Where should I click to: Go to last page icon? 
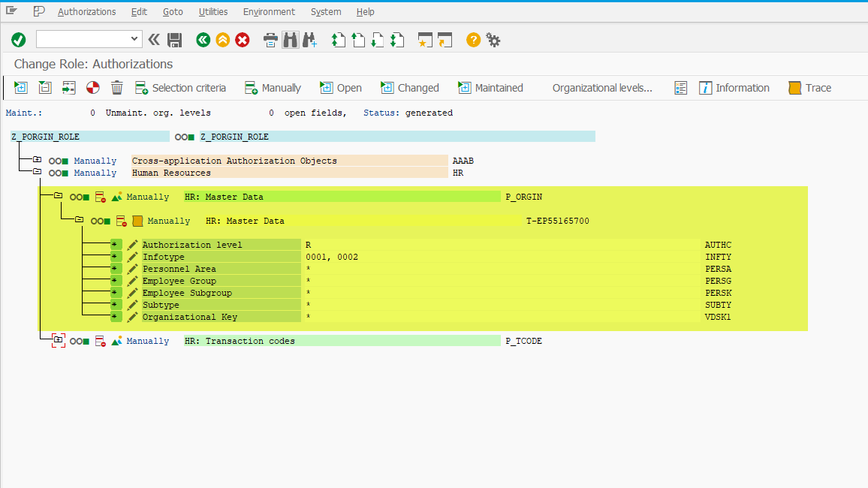(x=397, y=40)
